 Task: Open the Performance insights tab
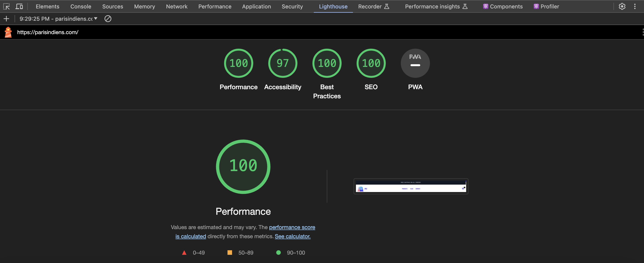tap(436, 7)
